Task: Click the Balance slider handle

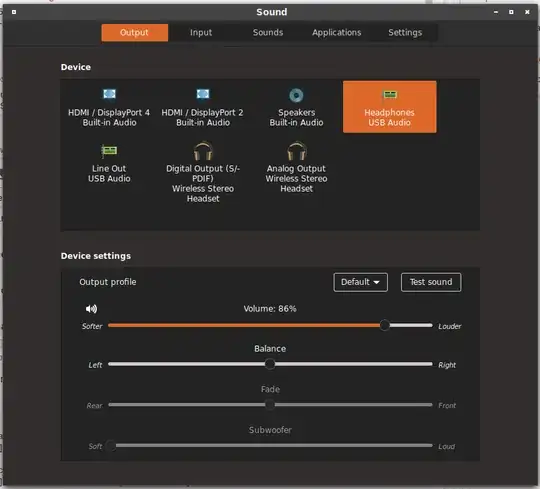Action: tap(270, 364)
